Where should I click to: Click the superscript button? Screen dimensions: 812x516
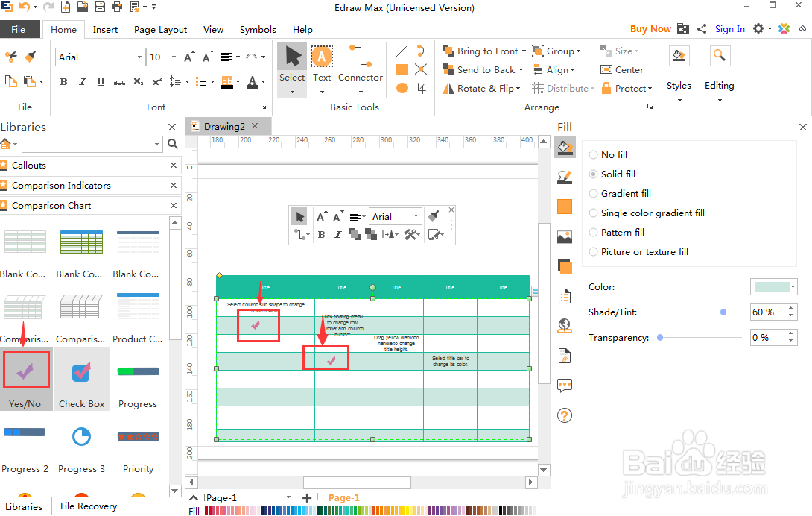pos(157,81)
